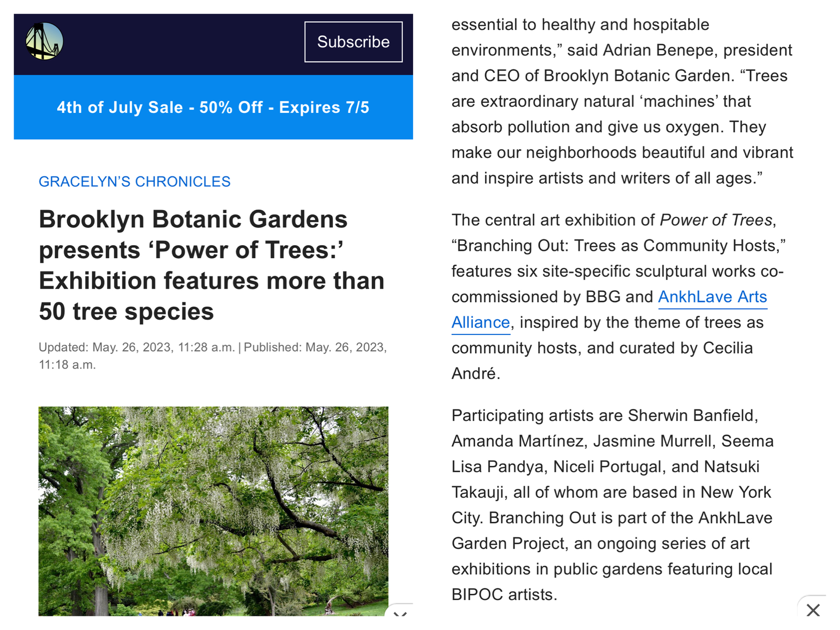
Task: Dismiss with the X icon at bottom right
Action: coord(813,610)
